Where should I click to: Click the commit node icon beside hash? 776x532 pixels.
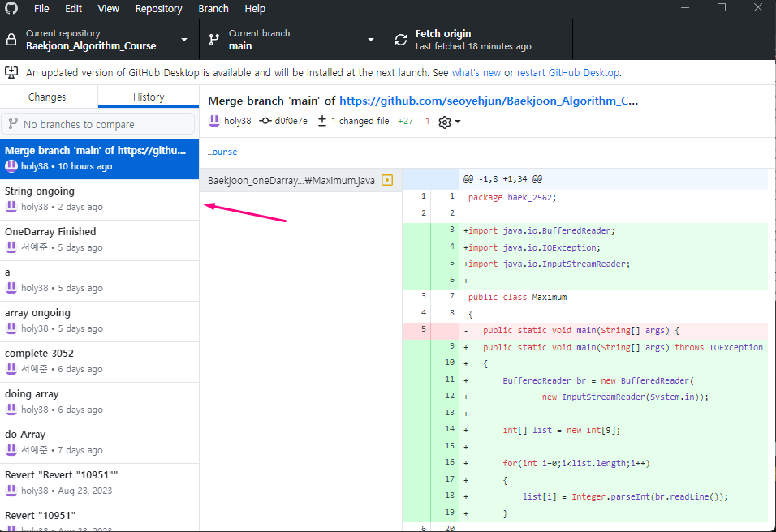pos(265,121)
